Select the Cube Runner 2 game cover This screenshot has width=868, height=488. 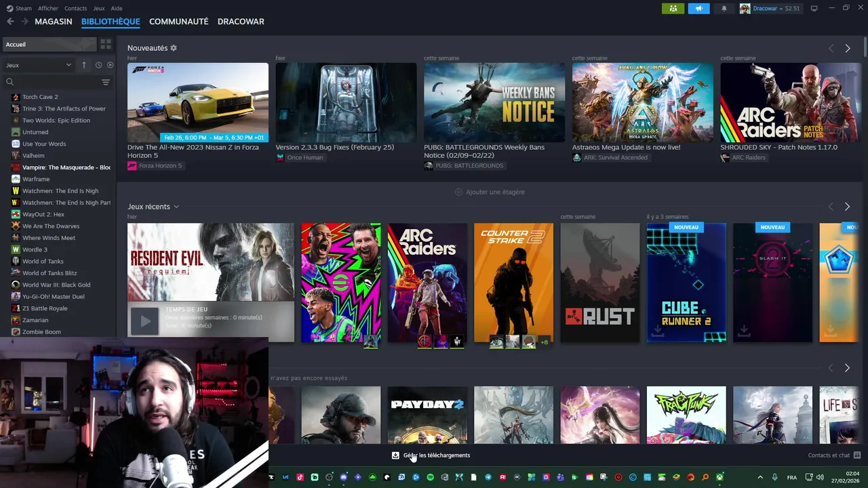[x=686, y=283]
